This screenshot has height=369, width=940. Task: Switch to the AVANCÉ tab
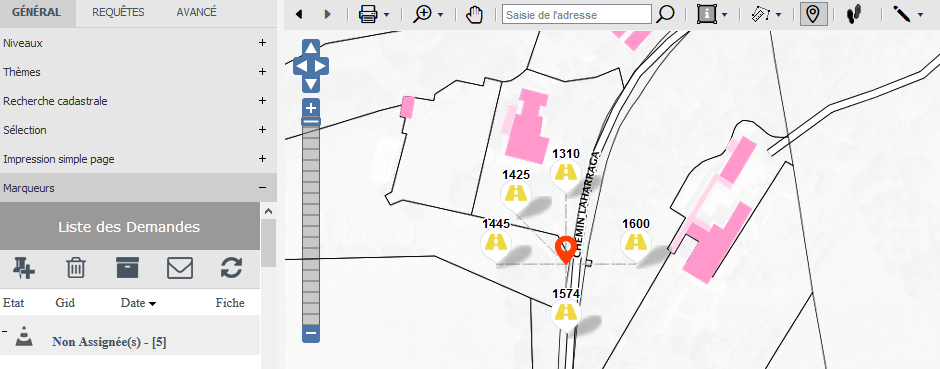point(197,13)
